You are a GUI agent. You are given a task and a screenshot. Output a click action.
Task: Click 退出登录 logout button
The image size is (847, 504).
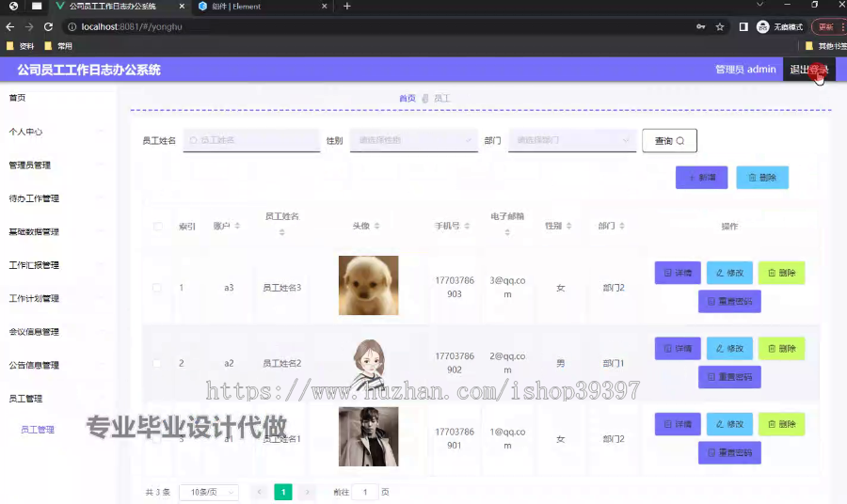click(x=808, y=69)
